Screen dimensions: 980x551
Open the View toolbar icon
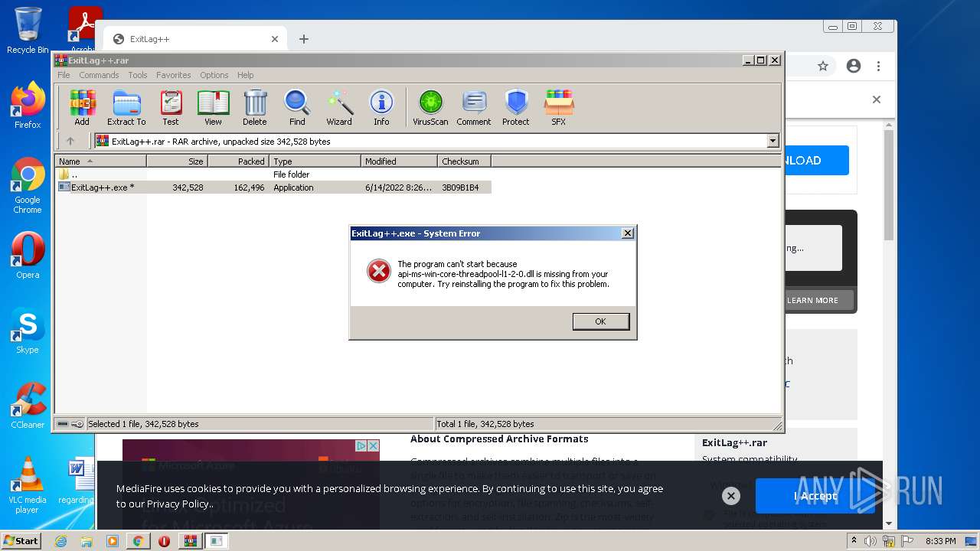coord(213,107)
